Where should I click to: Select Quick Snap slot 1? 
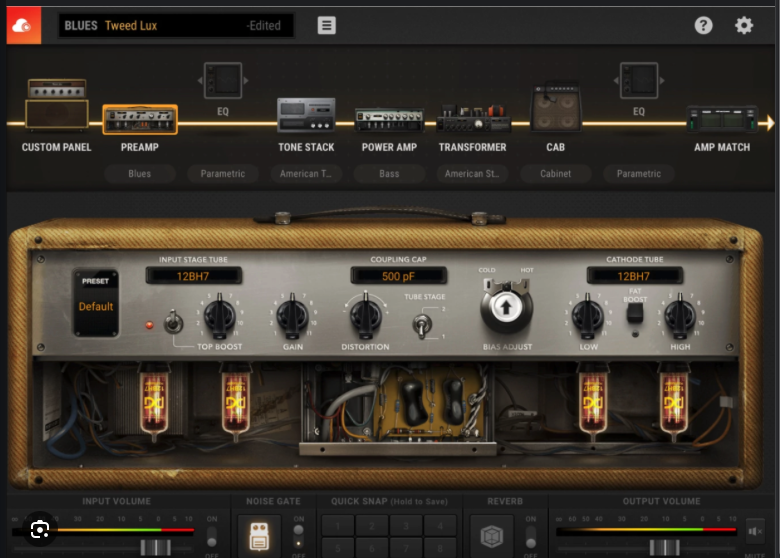[x=338, y=526]
